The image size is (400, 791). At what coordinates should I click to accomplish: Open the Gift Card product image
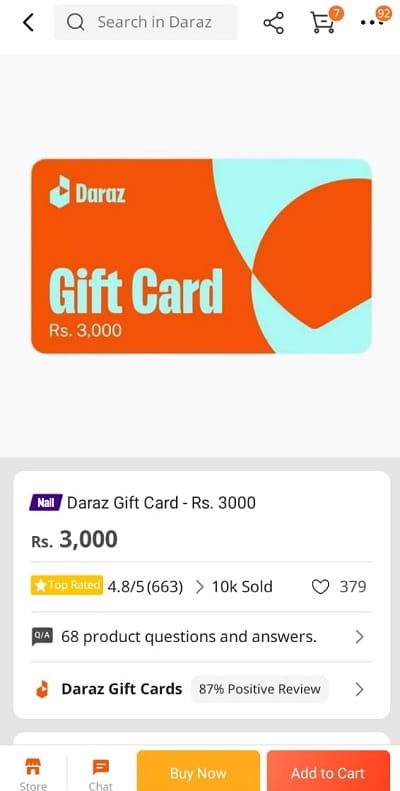click(201, 256)
